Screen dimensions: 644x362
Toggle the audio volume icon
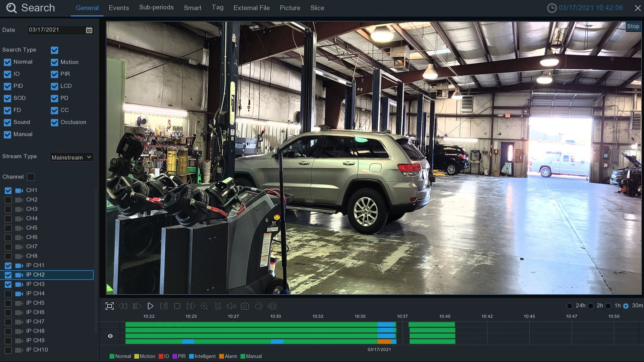pyautogui.click(x=231, y=306)
